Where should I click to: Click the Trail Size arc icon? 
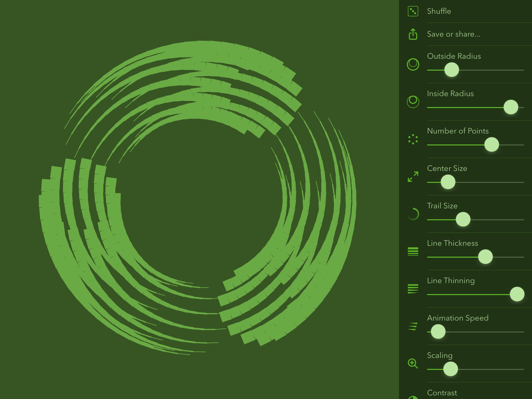[413, 214]
